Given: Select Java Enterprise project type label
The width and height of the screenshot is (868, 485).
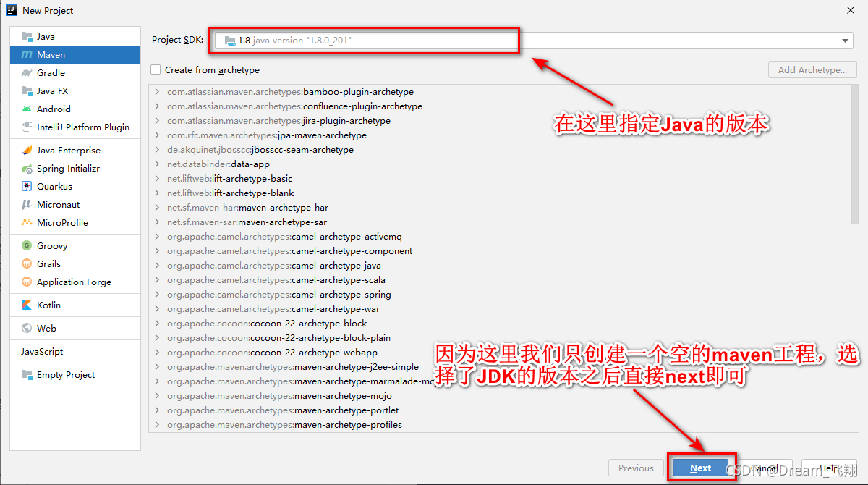Looking at the screenshot, I should pos(69,150).
